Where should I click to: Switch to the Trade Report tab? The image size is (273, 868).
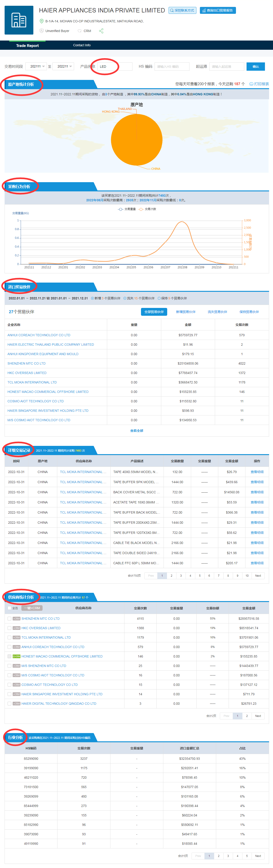27,46
